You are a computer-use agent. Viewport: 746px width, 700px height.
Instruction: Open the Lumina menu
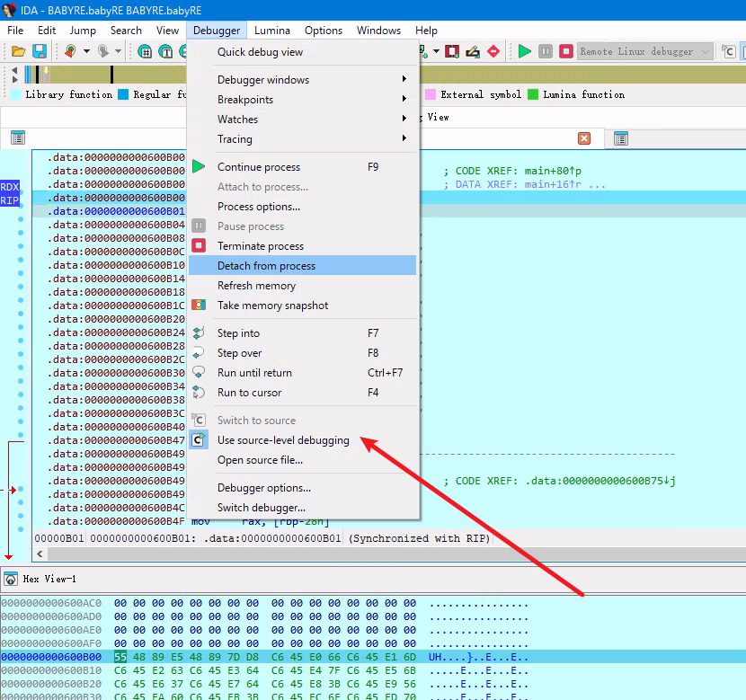pos(271,30)
